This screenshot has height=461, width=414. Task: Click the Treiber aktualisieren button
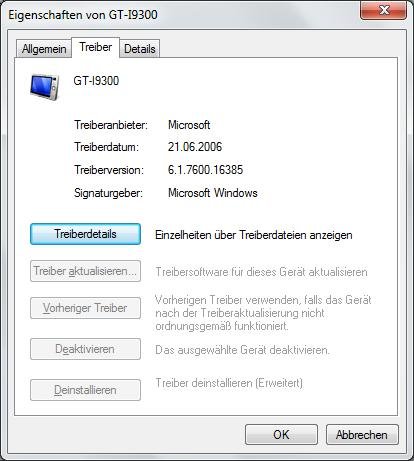(85, 271)
